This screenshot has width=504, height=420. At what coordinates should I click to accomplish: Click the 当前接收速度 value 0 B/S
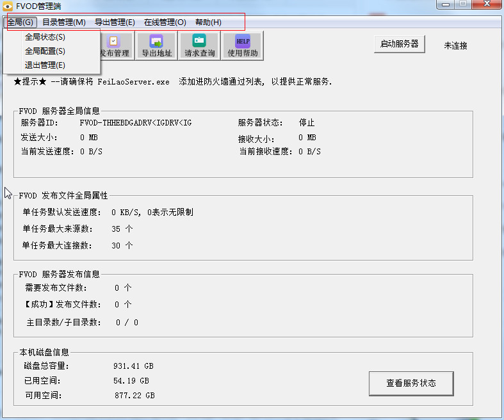pyautogui.click(x=309, y=152)
